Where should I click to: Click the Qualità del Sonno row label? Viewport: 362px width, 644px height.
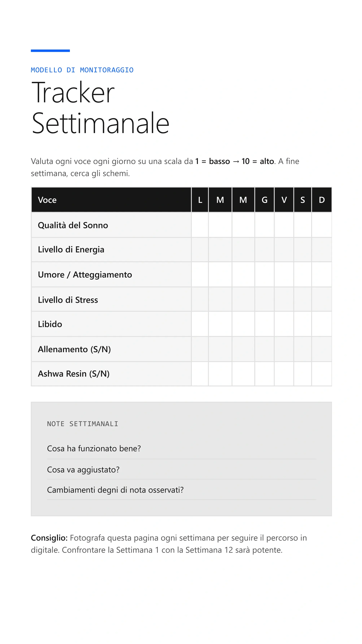point(73,225)
